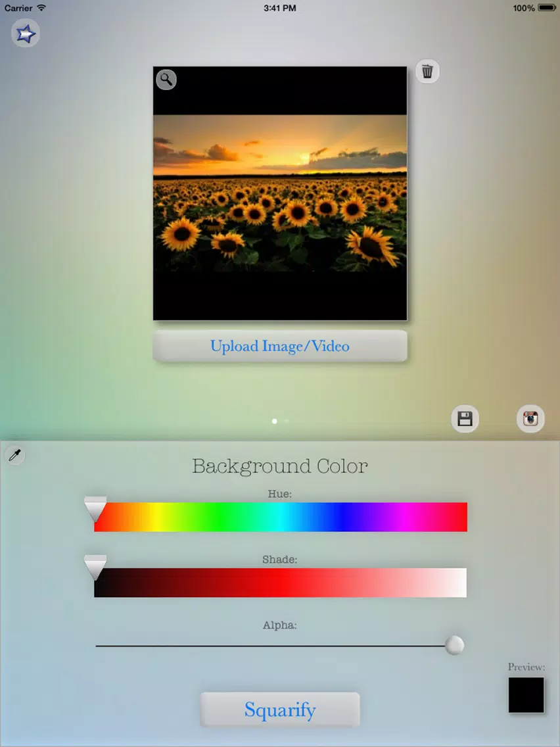
Task: Click the 'Hue:' label
Action: tap(279, 494)
